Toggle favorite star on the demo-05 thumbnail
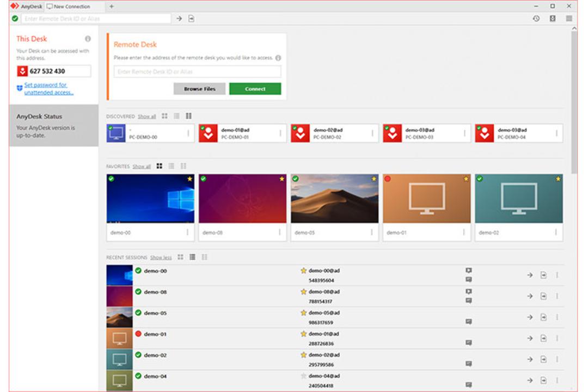Image resolution: width=588 pixels, height=392 pixels. coord(374,179)
